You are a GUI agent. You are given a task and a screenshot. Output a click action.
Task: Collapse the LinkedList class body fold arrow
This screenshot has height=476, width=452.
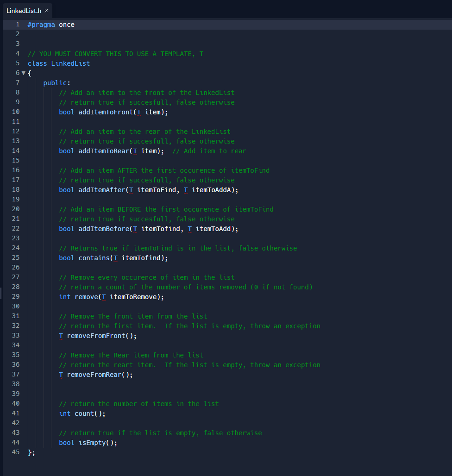click(23, 73)
